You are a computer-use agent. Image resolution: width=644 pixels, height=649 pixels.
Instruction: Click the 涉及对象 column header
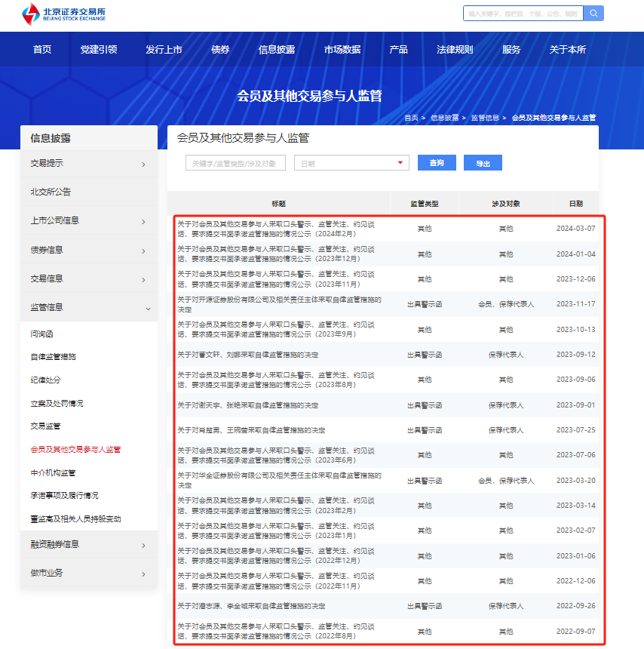(506, 203)
